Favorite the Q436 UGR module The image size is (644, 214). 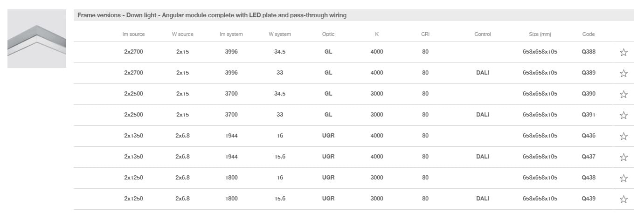[623, 136]
